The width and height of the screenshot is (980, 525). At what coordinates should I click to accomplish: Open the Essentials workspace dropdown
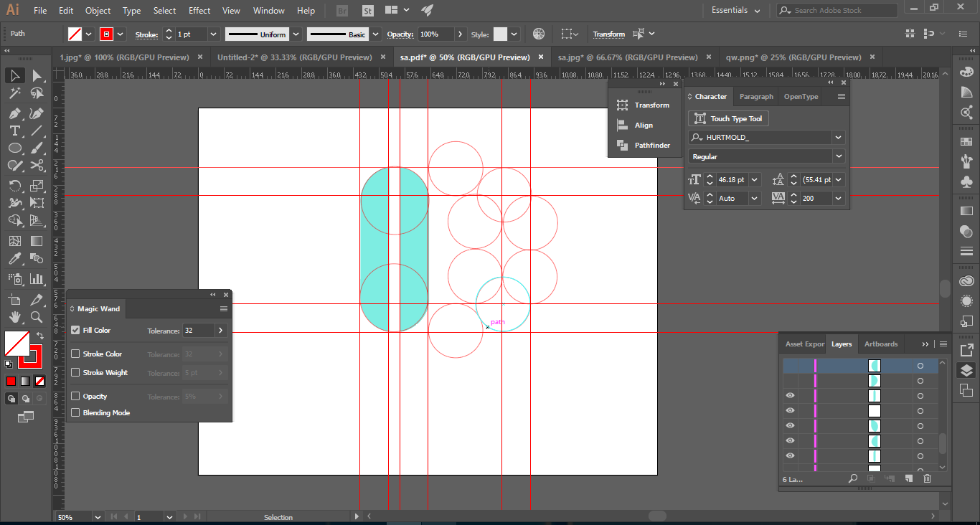735,11
